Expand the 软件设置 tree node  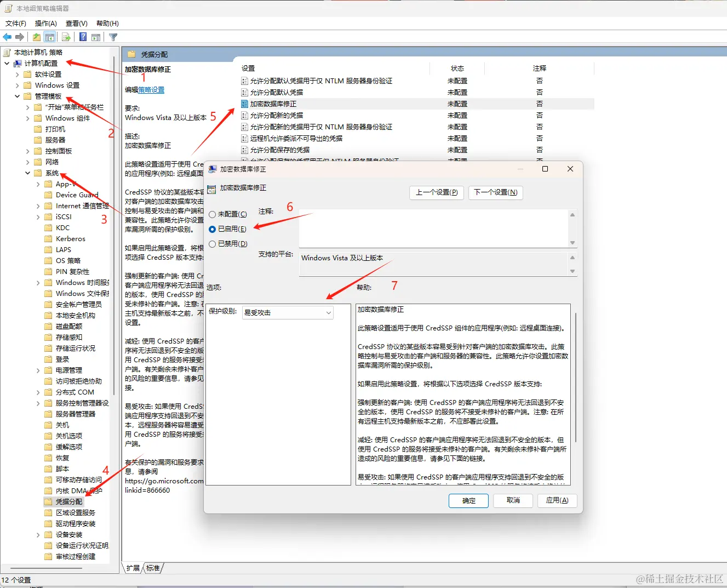[x=17, y=75]
